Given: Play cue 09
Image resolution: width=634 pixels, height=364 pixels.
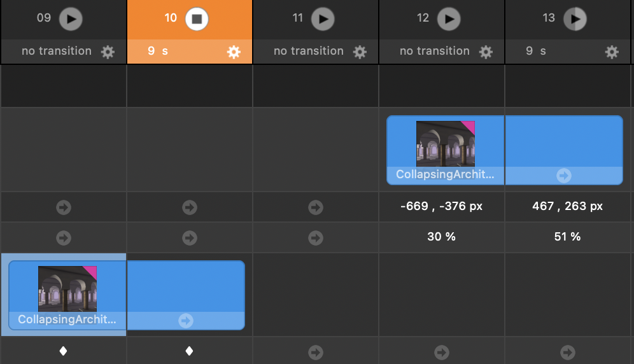Looking at the screenshot, I should click(71, 18).
